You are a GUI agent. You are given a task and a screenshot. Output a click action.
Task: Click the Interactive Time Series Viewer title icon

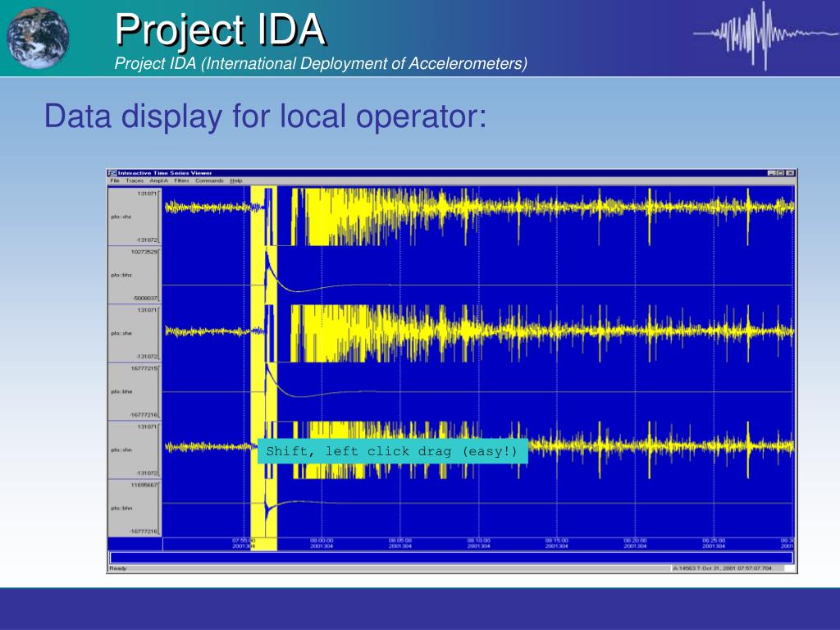pyautogui.click(x=112, y=173)
